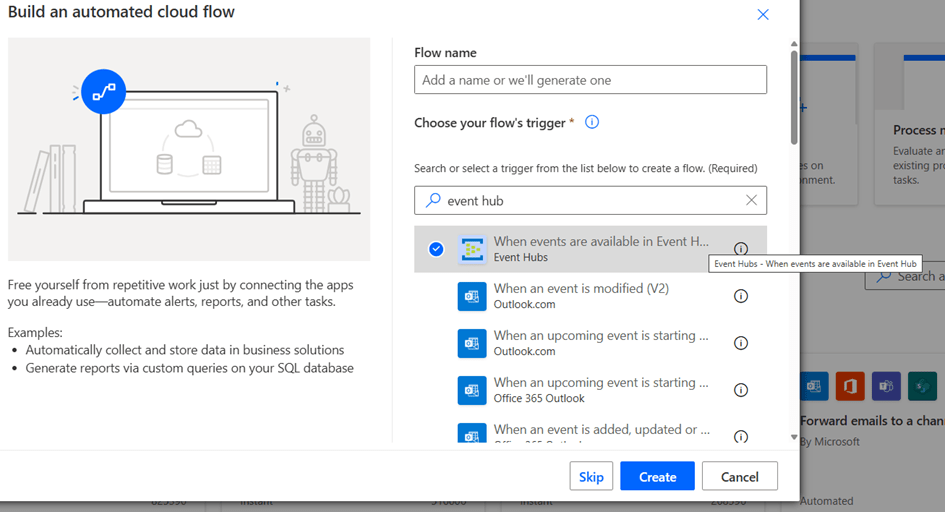
Task: Click into the Flow name input field
Action: click(x=590, y=80)
